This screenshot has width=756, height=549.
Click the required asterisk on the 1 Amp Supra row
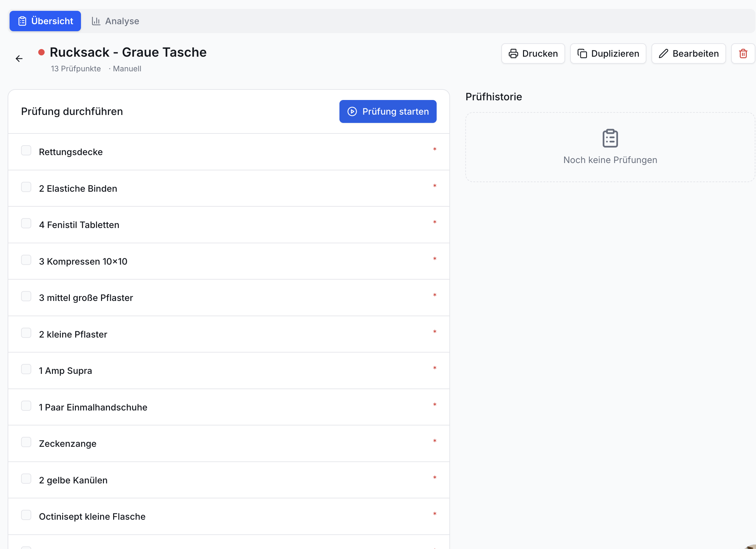[x=435, y=368]
